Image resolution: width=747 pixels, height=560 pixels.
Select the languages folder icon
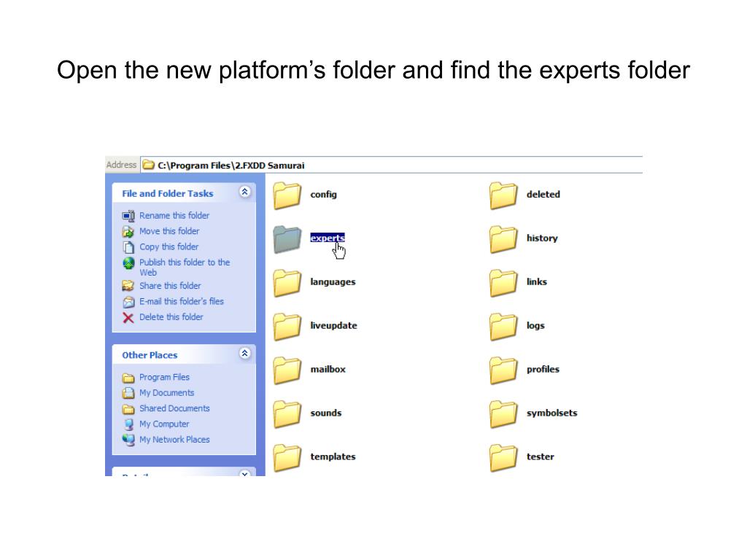point(287,283)
